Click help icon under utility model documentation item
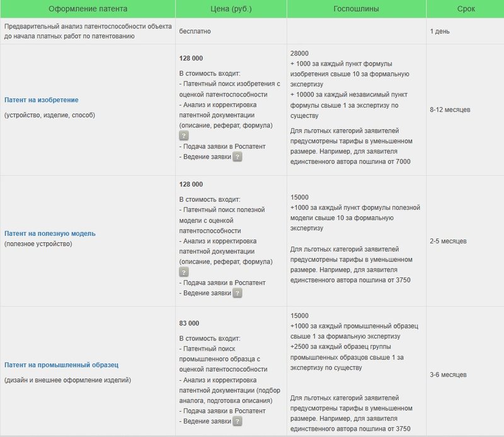The image size is (504, 437). [x=184, y=272]
